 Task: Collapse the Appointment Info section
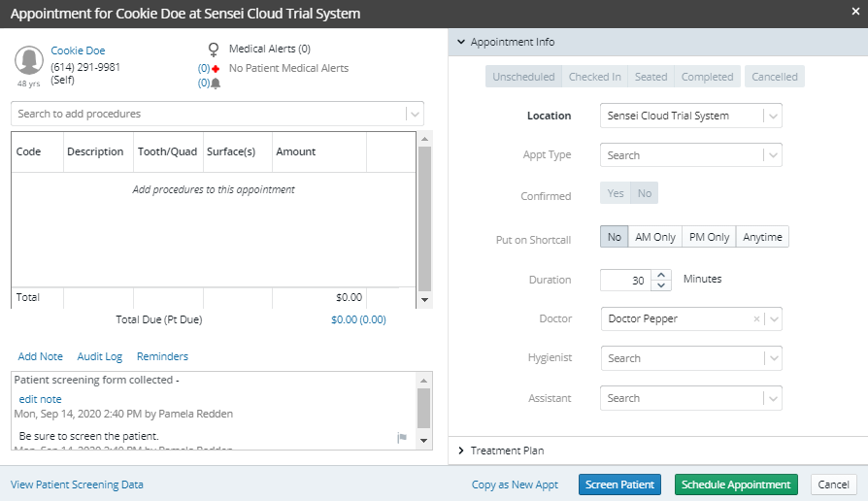click(461, 42)
